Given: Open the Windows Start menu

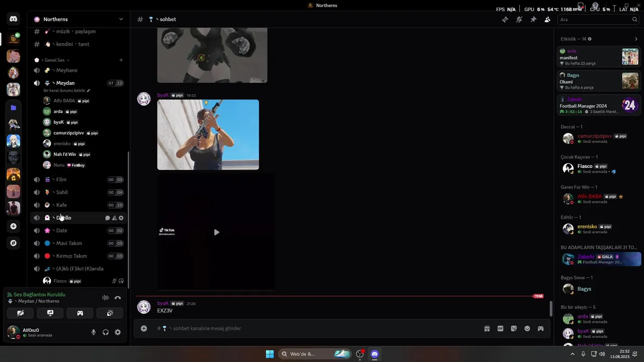Looking at the screenshot, I should (x=270, y=354).
